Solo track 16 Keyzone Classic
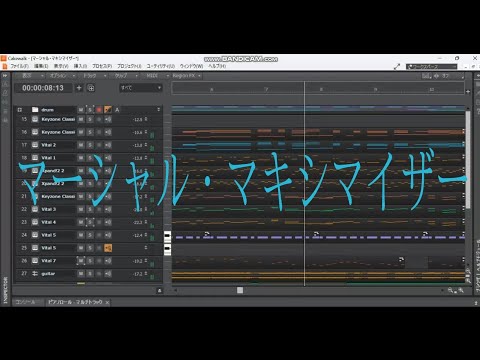480x360 pixels. (90, 132)
